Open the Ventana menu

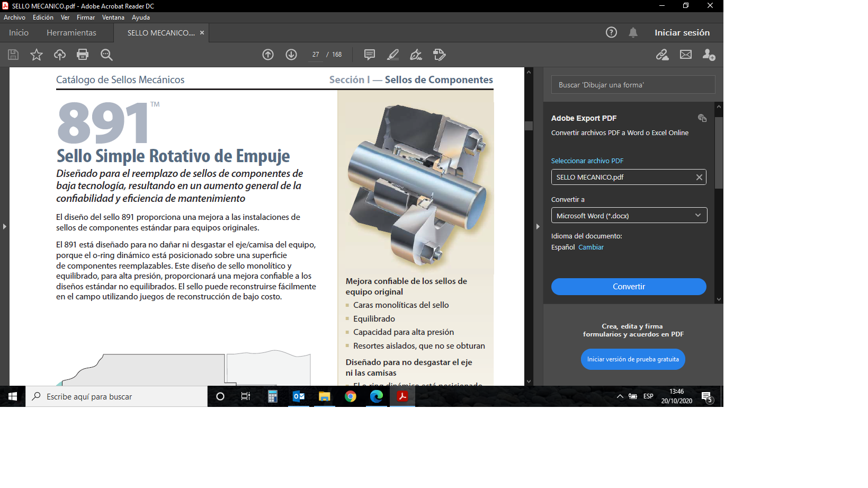113,17
